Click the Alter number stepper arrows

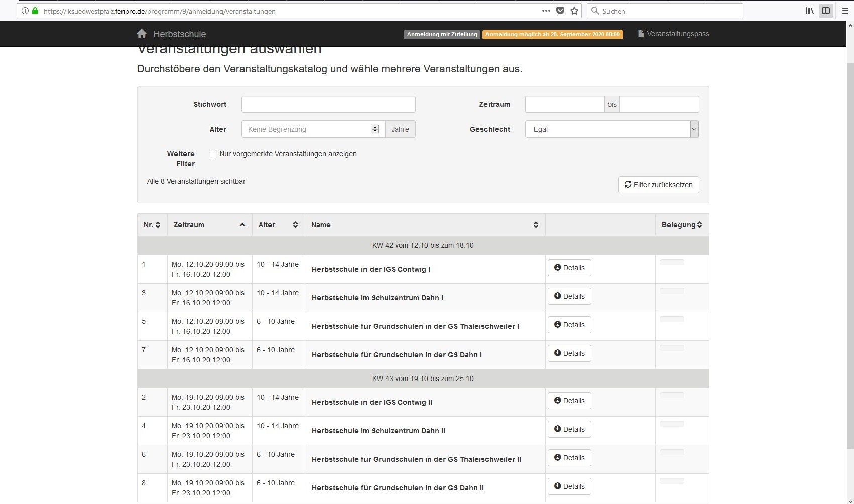tap(375, 129)
